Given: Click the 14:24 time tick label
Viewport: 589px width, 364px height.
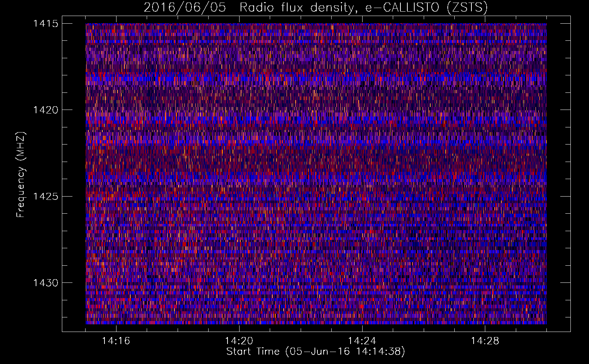Looking at the screenshot, I should tap(362, 341).
